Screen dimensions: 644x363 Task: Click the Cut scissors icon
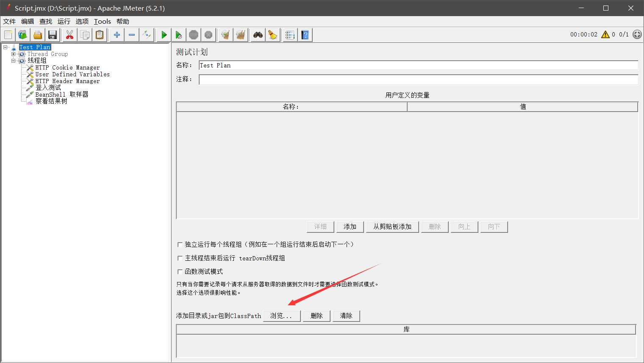pos(70,35)
